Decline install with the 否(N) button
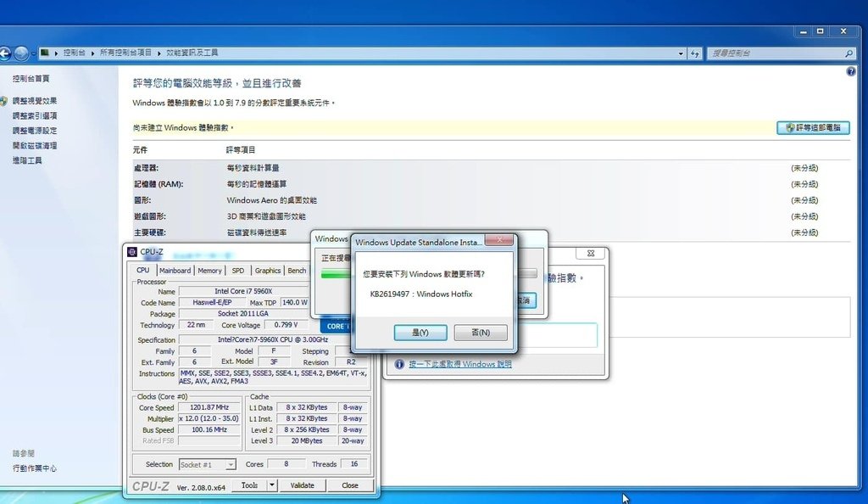Viewport: 868px width, 504px height. click(481, 333)
